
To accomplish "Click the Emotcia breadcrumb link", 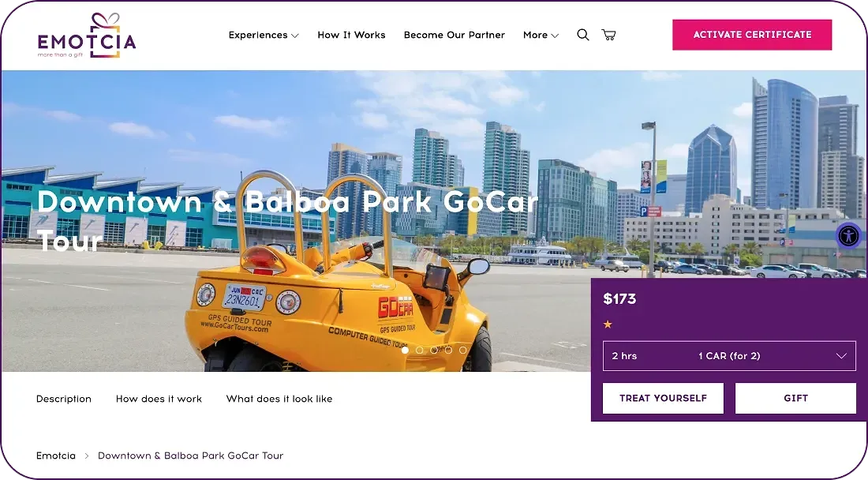I will 56,456.
